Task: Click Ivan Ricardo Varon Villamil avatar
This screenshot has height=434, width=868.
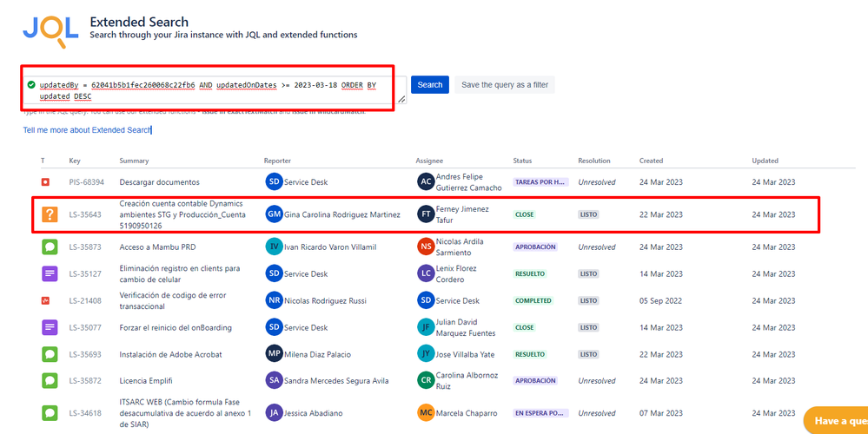Action: point(274,247)
